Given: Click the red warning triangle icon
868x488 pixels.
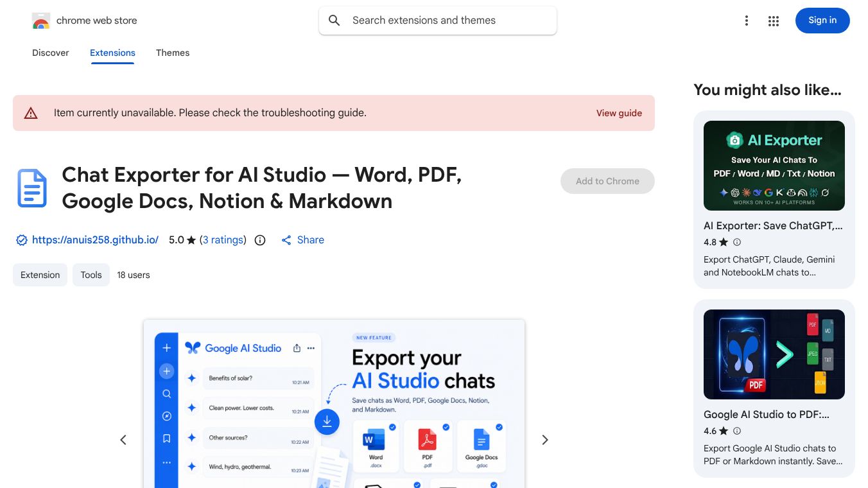Looking at the screenshot, I should (31, 113).
